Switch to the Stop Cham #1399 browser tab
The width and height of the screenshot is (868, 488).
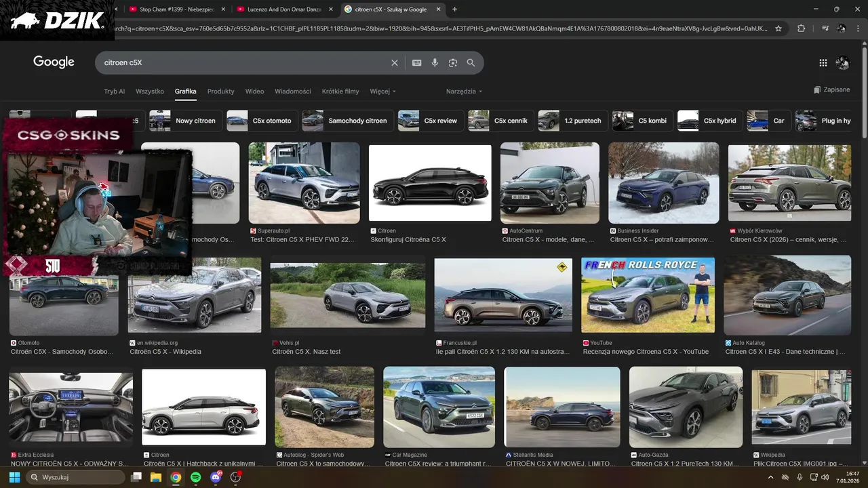176,9
